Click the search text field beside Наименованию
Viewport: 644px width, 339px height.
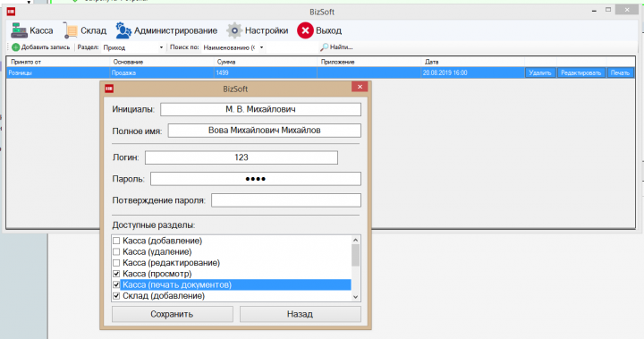tap(292, 47)
